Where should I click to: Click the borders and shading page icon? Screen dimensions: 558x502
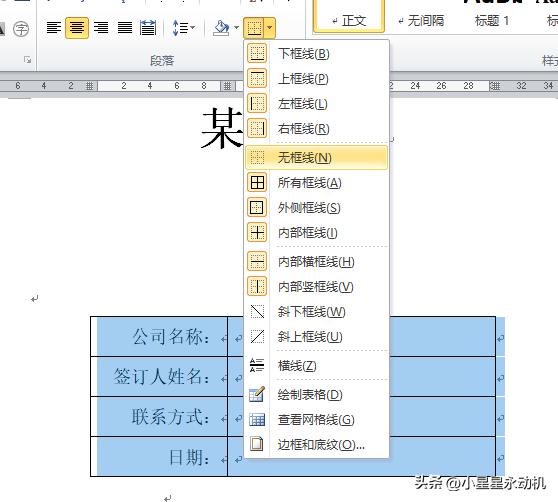[257, 444]
